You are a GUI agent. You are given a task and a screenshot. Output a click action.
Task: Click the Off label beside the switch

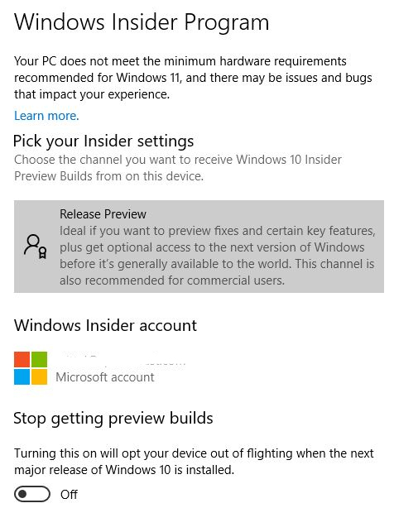point(69,494)
